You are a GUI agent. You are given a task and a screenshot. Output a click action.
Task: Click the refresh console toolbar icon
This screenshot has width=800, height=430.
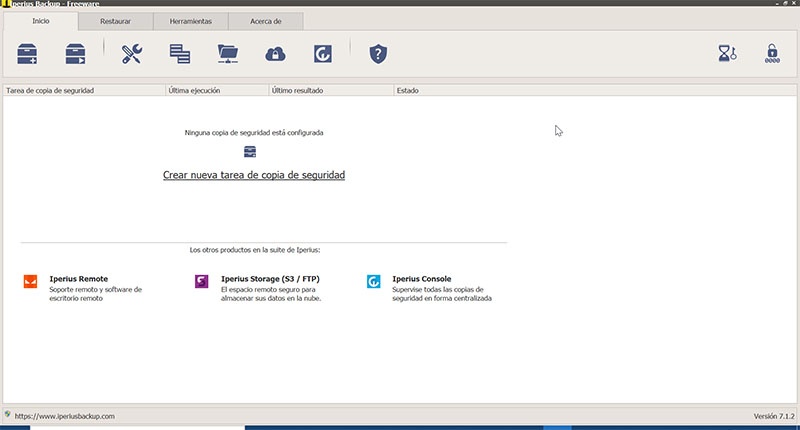323,54
